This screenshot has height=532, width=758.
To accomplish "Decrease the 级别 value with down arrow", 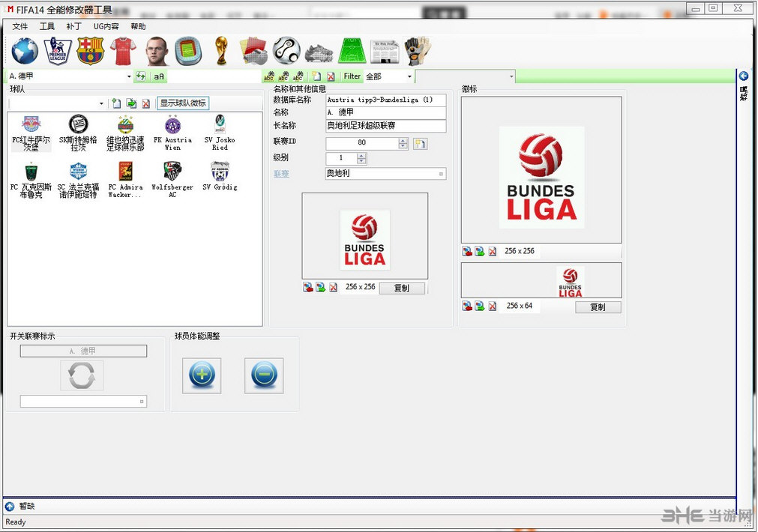I will coord(361,161).
